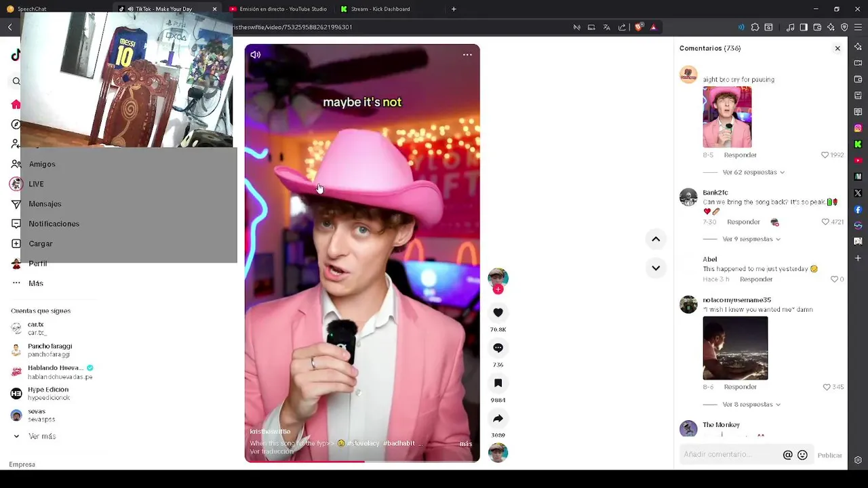Viewport: 868px width, 488px height.
Task: Expand 'Ver 62 respuestas' replies
Action: click(753, 172)
